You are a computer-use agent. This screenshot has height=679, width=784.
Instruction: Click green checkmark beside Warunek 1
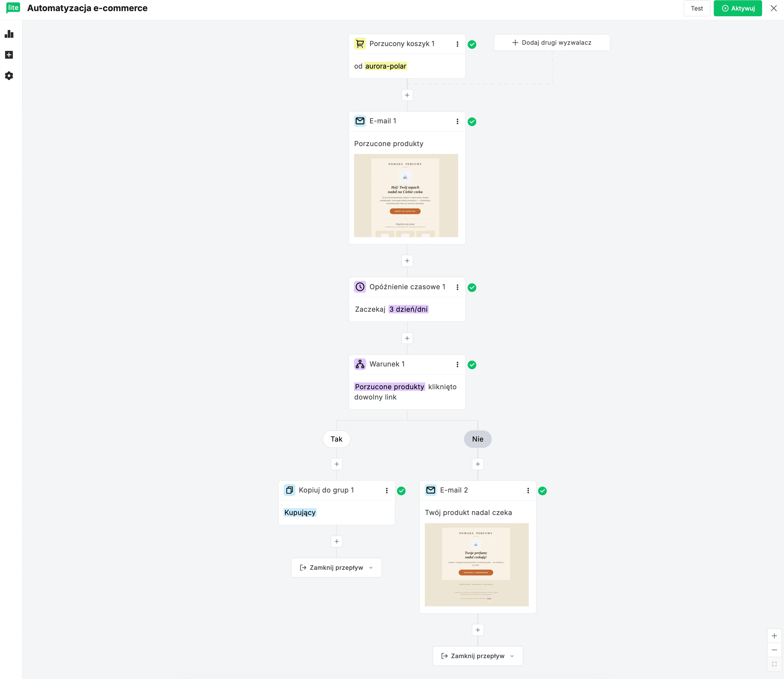click(x=472, y=365)
